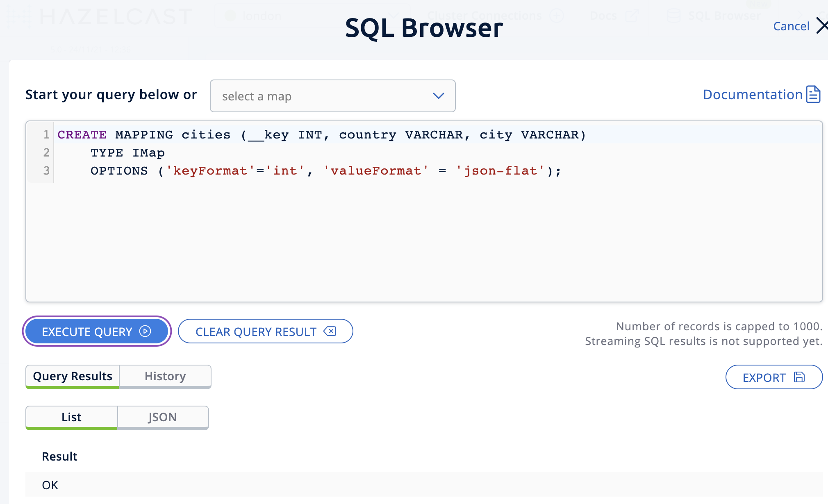Click the History tab icon area
This screenshot has height=504, width=828.
tap(164, 376)
